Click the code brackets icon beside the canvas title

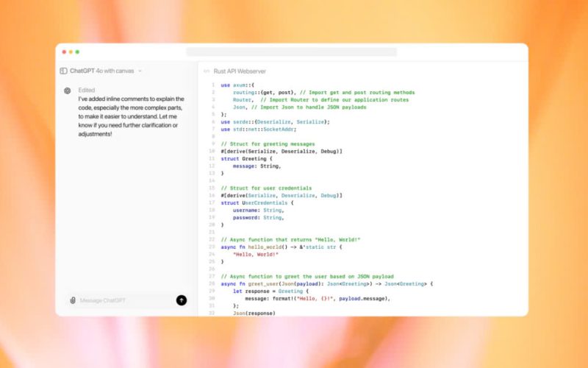click(207, 71)
